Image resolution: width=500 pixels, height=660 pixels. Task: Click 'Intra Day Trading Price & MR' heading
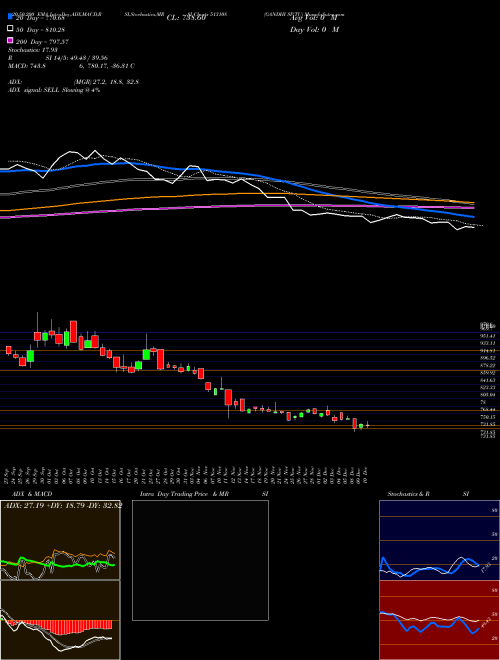tap(184, 494)
